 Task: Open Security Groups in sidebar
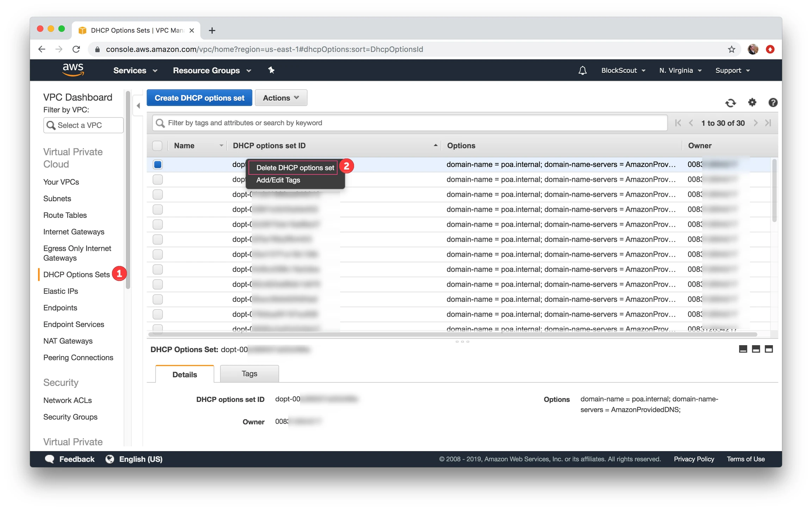(x=70, y=417)
